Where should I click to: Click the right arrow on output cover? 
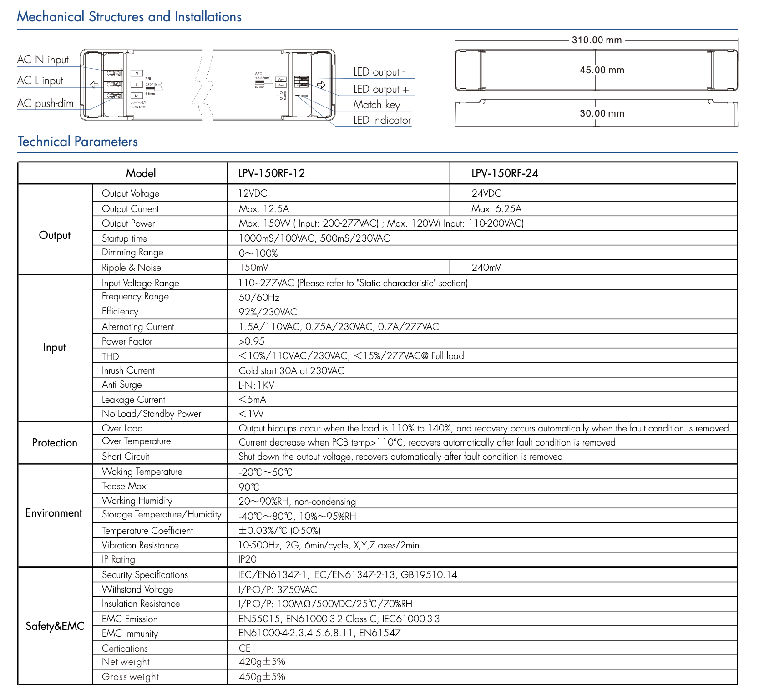click(x=321, y=85)
